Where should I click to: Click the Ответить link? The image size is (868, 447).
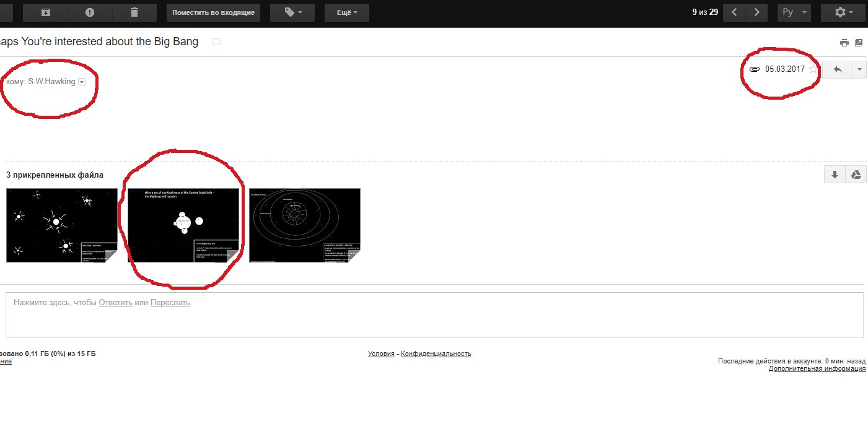click(x=116, y=303)
